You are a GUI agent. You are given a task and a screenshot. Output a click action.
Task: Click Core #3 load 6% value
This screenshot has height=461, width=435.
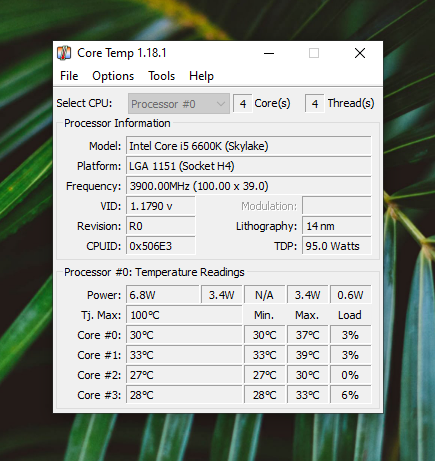point(350,395)
